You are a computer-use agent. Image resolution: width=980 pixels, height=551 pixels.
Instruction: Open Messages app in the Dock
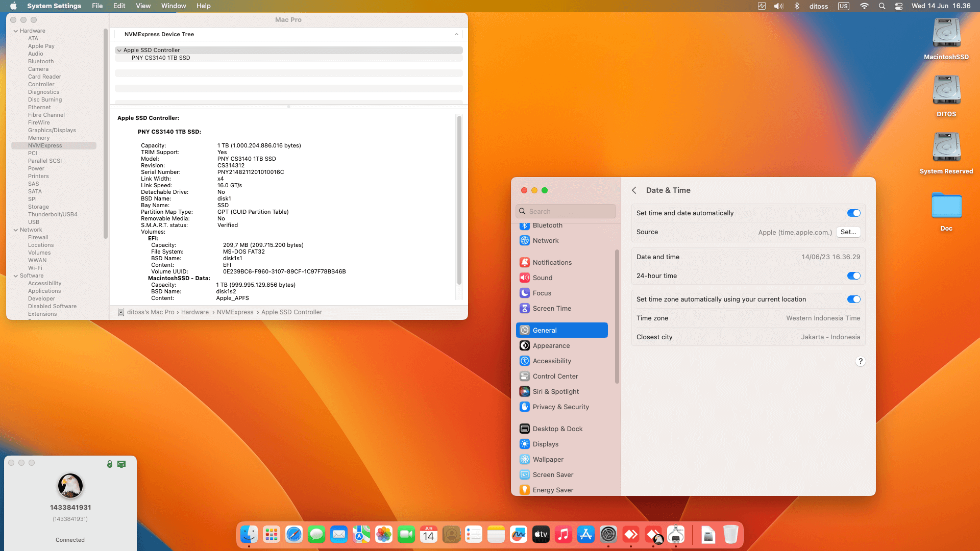[316, 535]
